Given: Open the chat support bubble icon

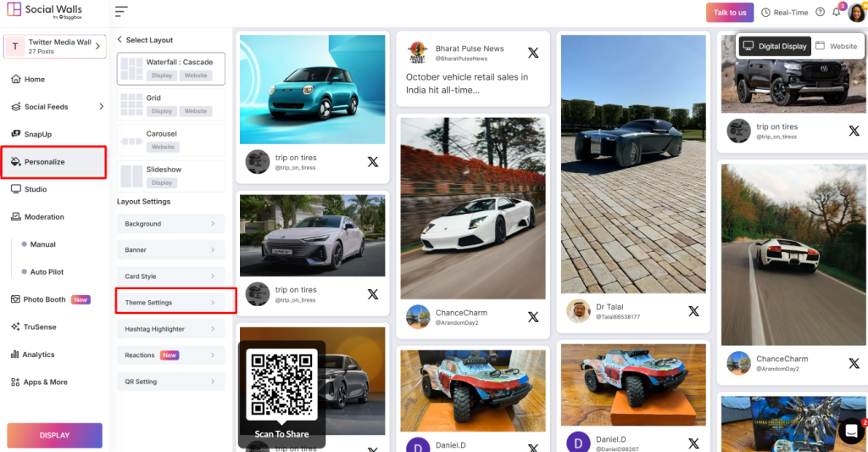Looking at the screenshot, I should click(x=851, y=431).
